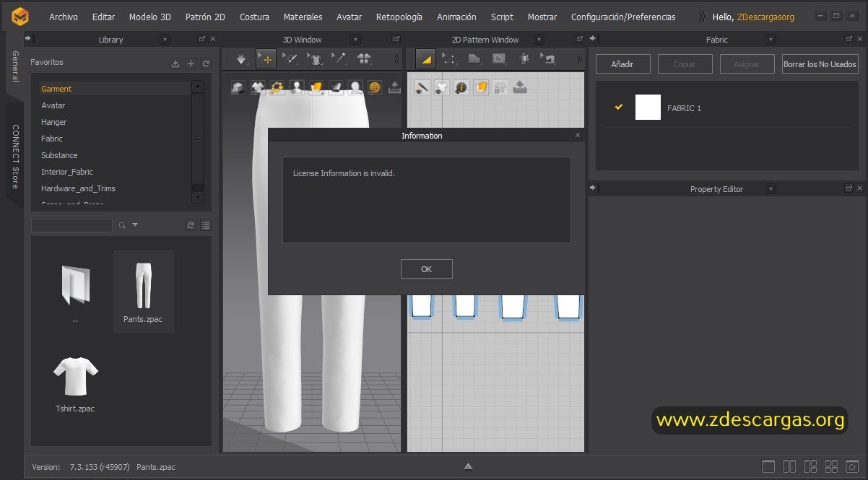Viewport: 868px width, 480px height.
Task: Click refresh icon next to Favoritos
Action: 206,64
